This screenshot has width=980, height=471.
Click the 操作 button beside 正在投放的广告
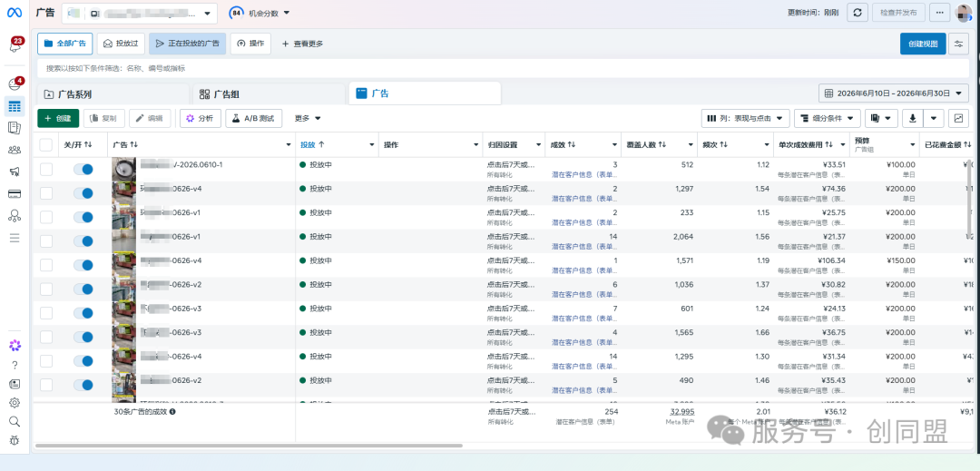coord(250,44)
